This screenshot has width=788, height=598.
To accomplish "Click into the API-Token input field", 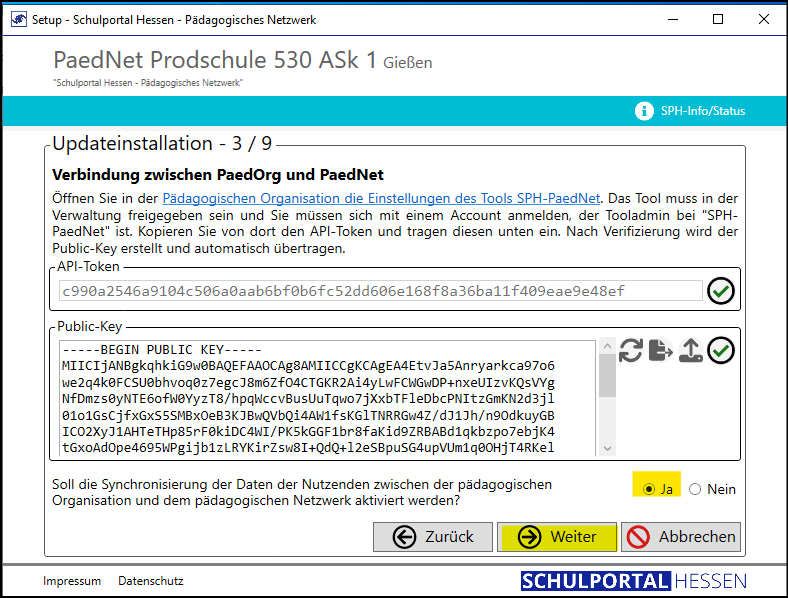I will coord(381,291).
